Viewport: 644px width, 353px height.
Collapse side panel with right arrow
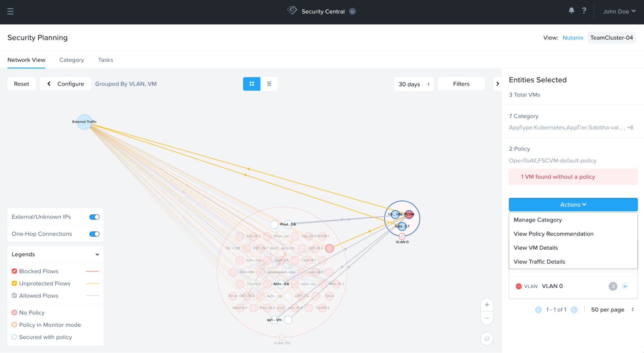pyautogui.click(x=497, y=84)
